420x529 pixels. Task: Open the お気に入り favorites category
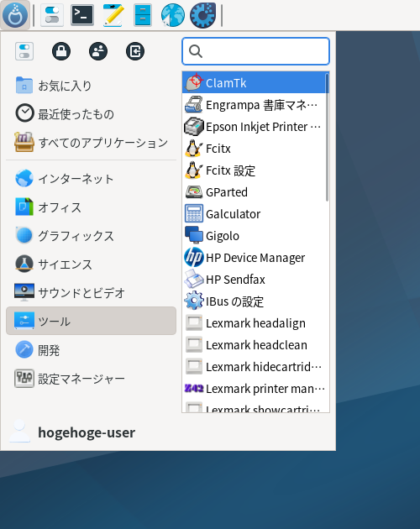92,86
